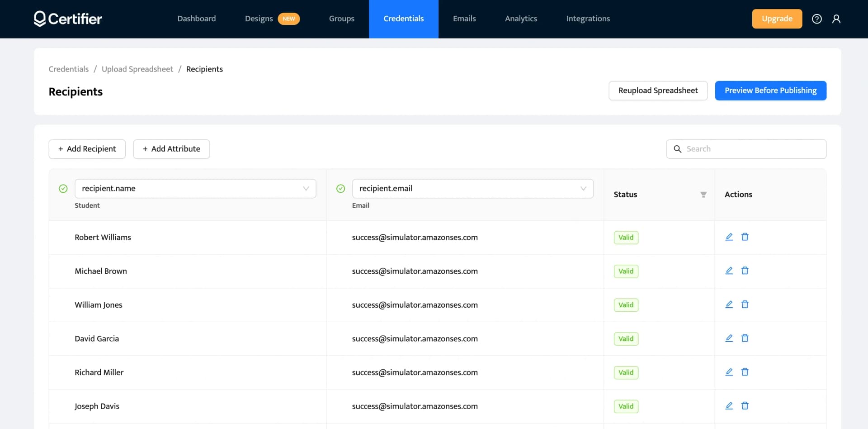The width and height of the screenshot is (868, 429).
Task: Open the recipient.email attribute dropdown
Action: click(583, 189)
